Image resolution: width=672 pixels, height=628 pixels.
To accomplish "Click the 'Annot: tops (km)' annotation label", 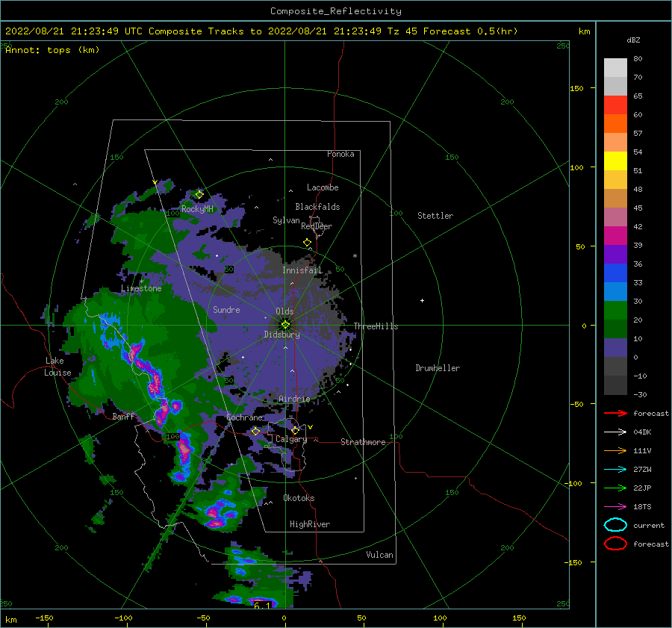I will 52,50.
